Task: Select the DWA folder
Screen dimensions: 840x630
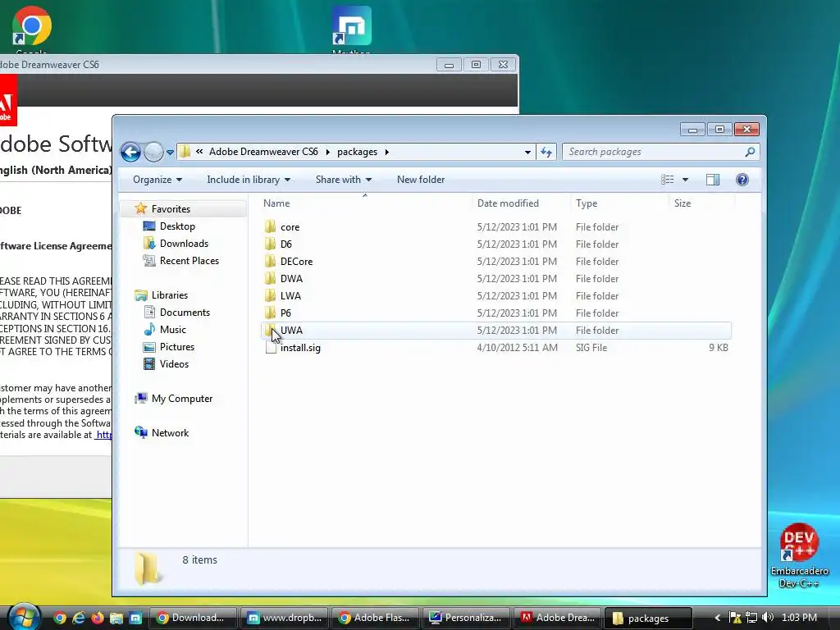Action: pos(291,279)
